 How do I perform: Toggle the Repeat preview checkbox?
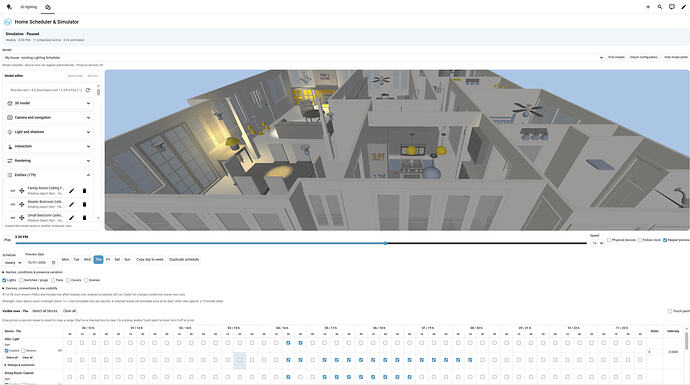click(665, 240)
